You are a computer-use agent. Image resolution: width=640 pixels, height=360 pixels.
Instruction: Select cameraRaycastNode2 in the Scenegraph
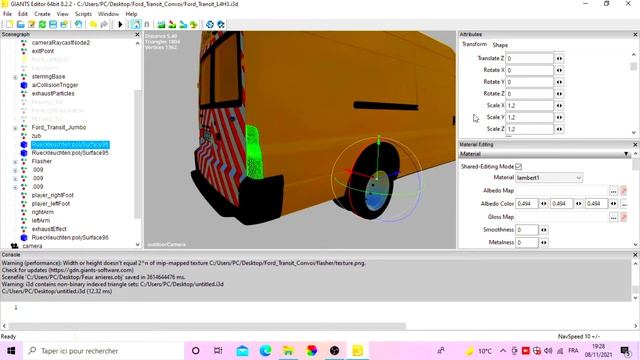click(x=61, y=42)
